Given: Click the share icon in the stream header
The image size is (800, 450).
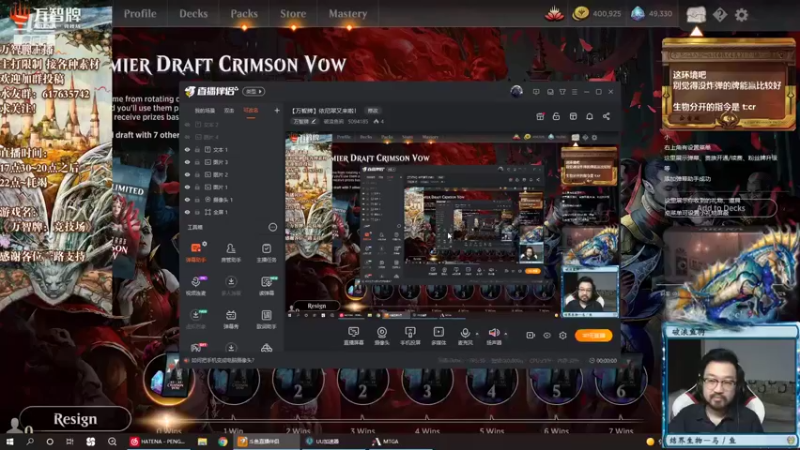Looking at the screenshot, I should 606,116.
